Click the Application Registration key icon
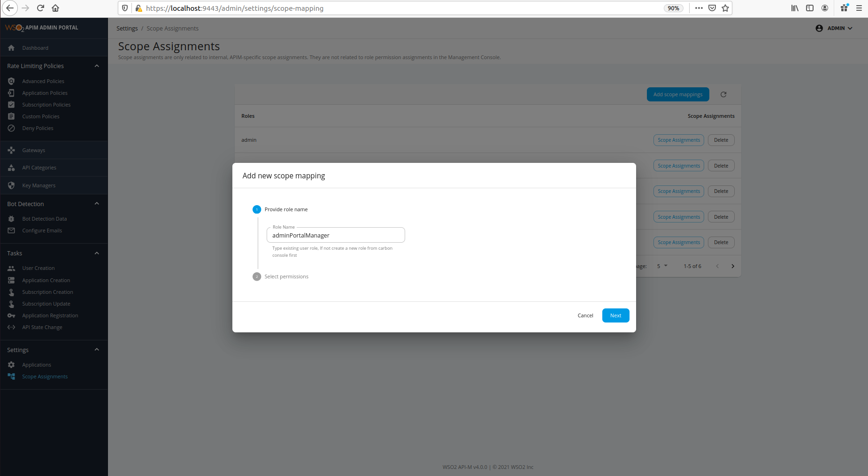Screen dimensions: 868x476 tap(11, 315)
